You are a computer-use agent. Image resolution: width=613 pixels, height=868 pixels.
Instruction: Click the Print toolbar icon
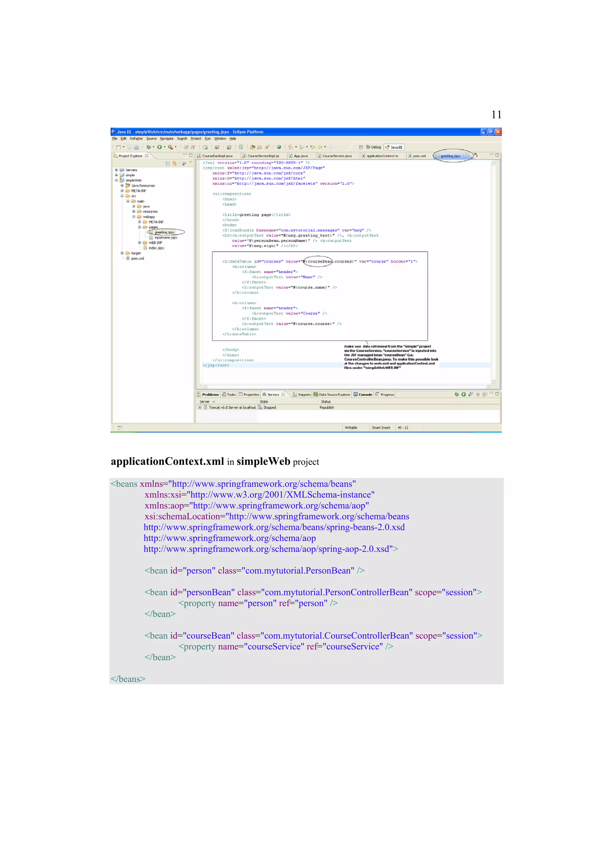(136, 147)
